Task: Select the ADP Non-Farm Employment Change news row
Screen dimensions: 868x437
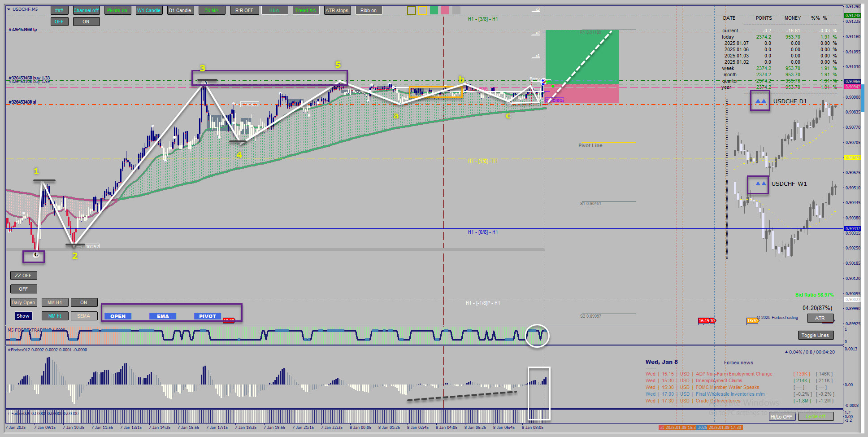Action: (739, 374)
